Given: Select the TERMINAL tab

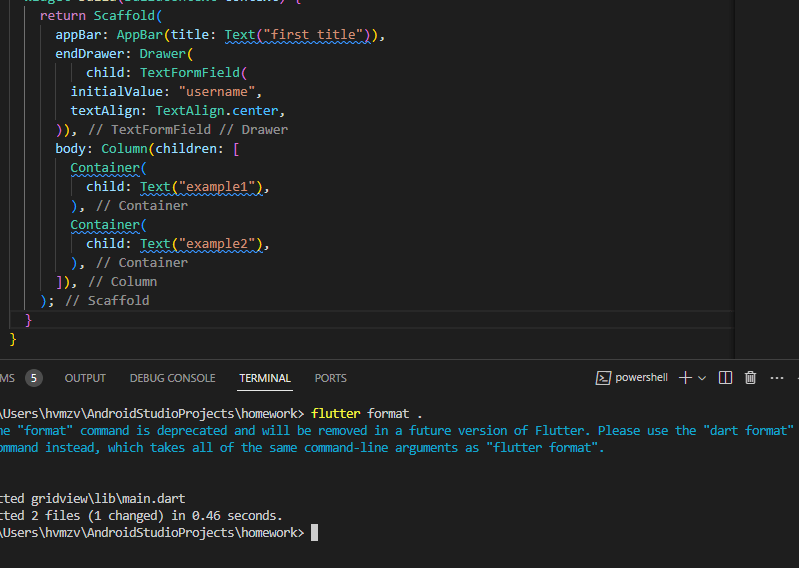Looking at the screenshot, I should 265,378.
